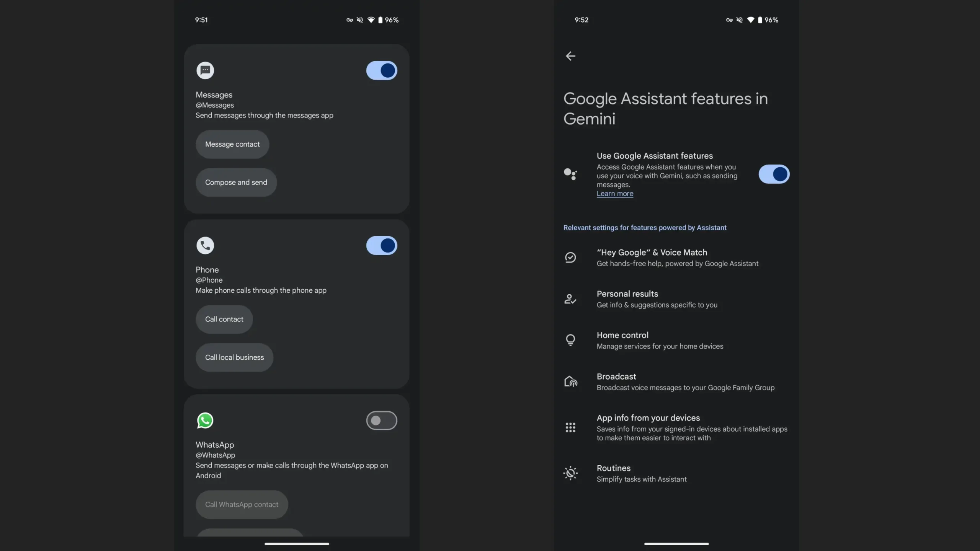
Task: Tap the Messages app icon
Action: [205, 70]
